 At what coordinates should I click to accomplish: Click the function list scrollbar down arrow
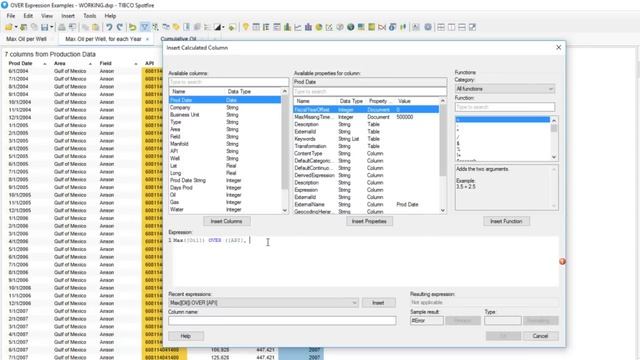(554, 157)
